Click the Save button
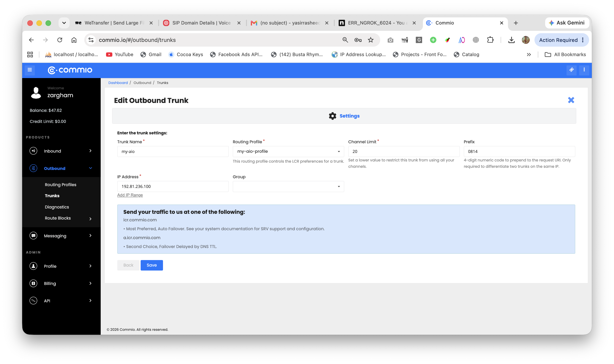Image resolution: width=614 pixels, height=364 pixels. coord(152,265)
